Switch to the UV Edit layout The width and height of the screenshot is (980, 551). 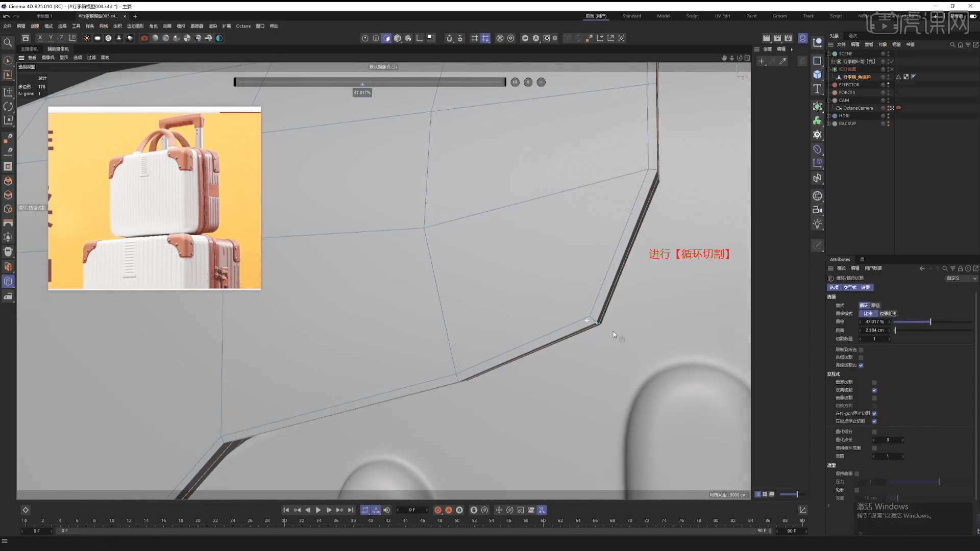pyautogui.click(x=722, y=16)
